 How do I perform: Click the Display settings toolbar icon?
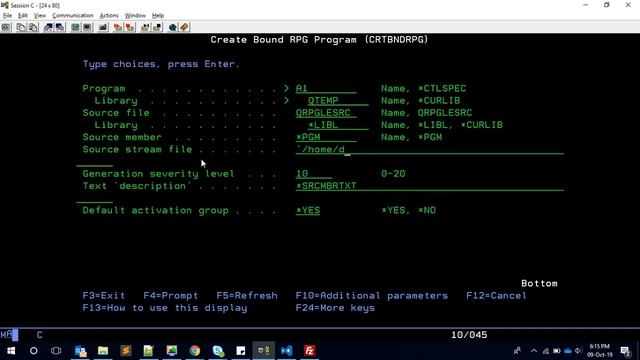[75, 27]
